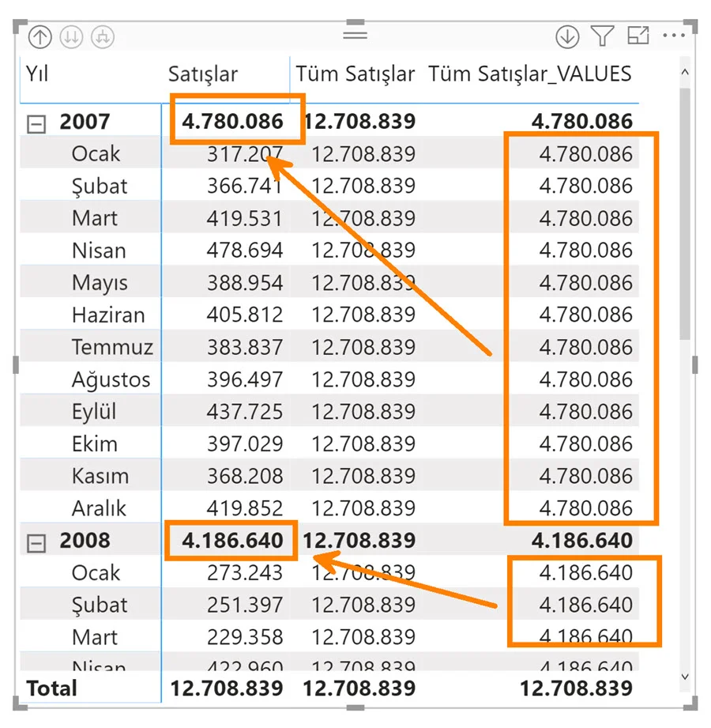This screenshot has height=728, width=711.
Task: Expand all down one level icon
Action: (x=103, y=36)
